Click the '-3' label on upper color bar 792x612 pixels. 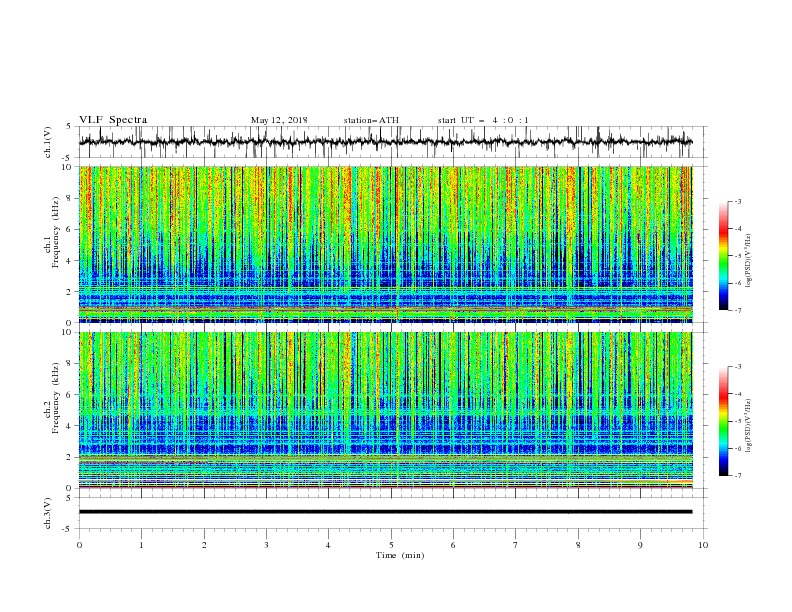tap(737, 201)
